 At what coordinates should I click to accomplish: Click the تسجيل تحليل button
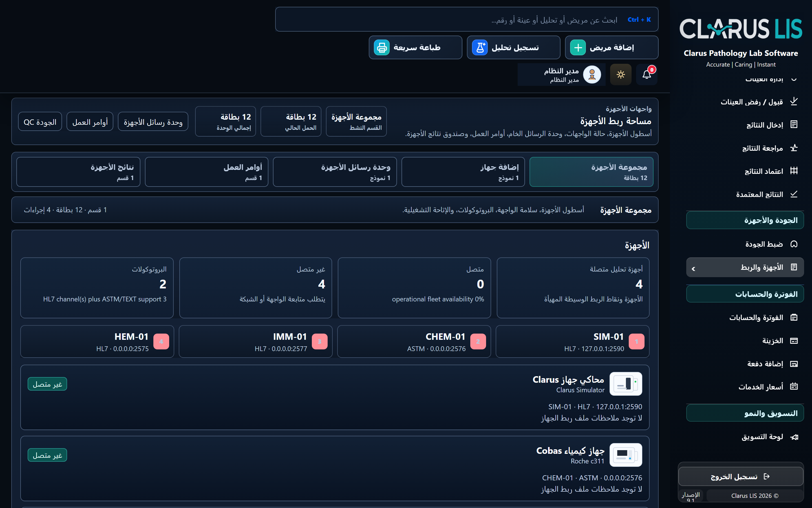coord(513,48)
